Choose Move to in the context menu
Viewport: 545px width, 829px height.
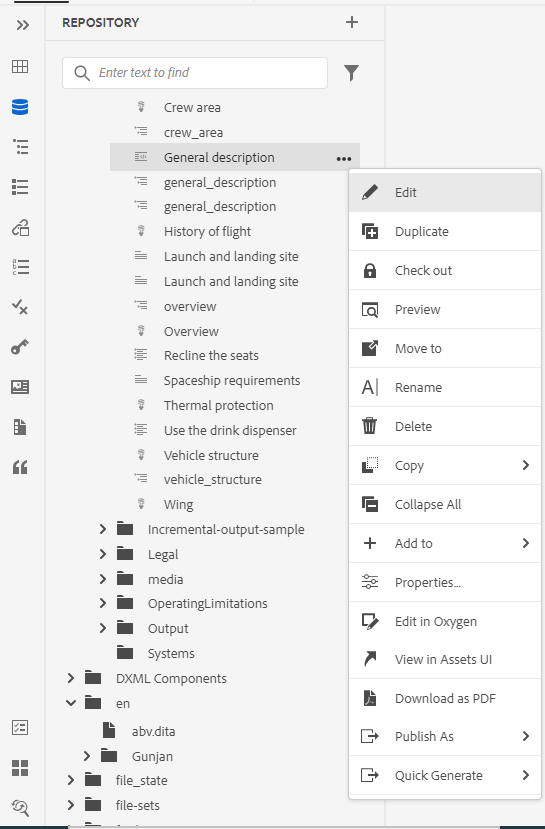(445, 348)
